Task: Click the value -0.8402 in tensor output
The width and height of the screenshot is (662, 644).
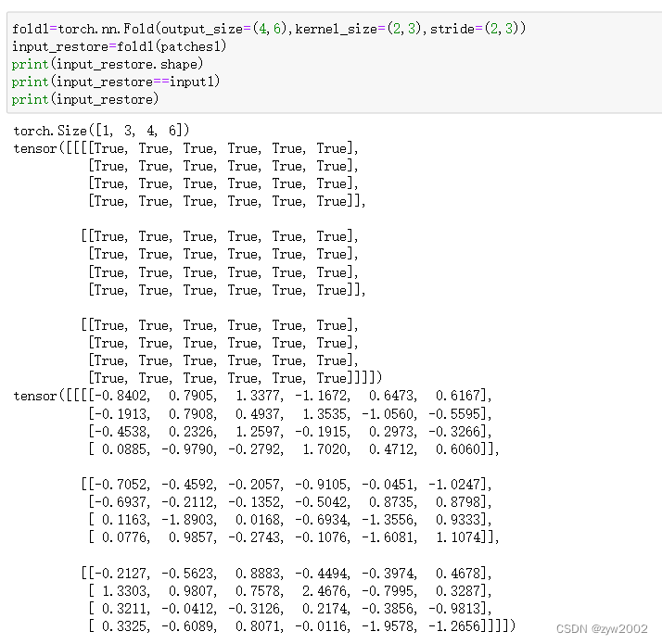Action: (x=121, y=396)
